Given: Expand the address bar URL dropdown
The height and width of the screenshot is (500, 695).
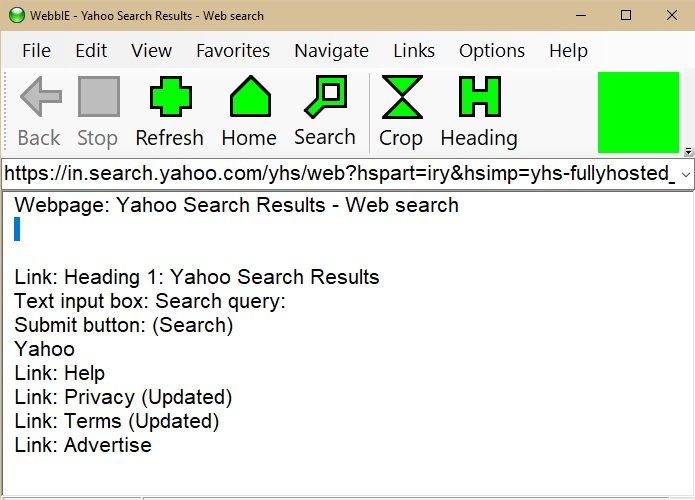Looking at the screenshot, I should (x=685, y=174).
